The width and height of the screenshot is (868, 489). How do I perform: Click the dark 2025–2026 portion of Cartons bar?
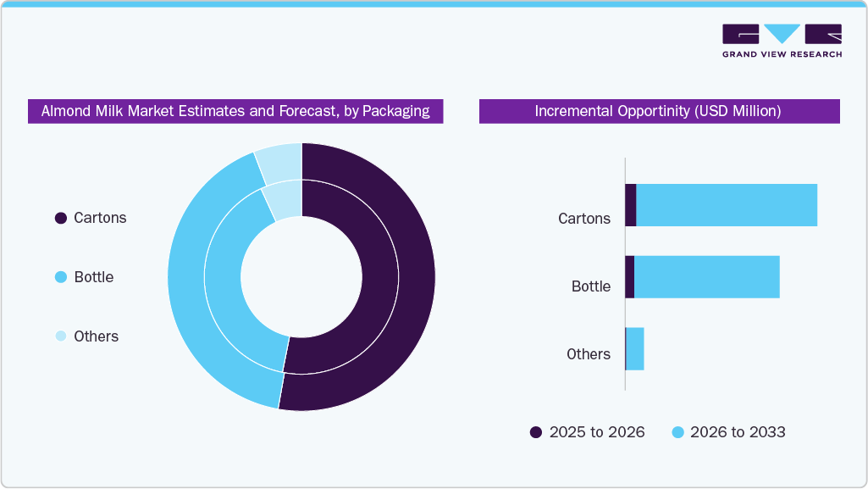[631, 205]
